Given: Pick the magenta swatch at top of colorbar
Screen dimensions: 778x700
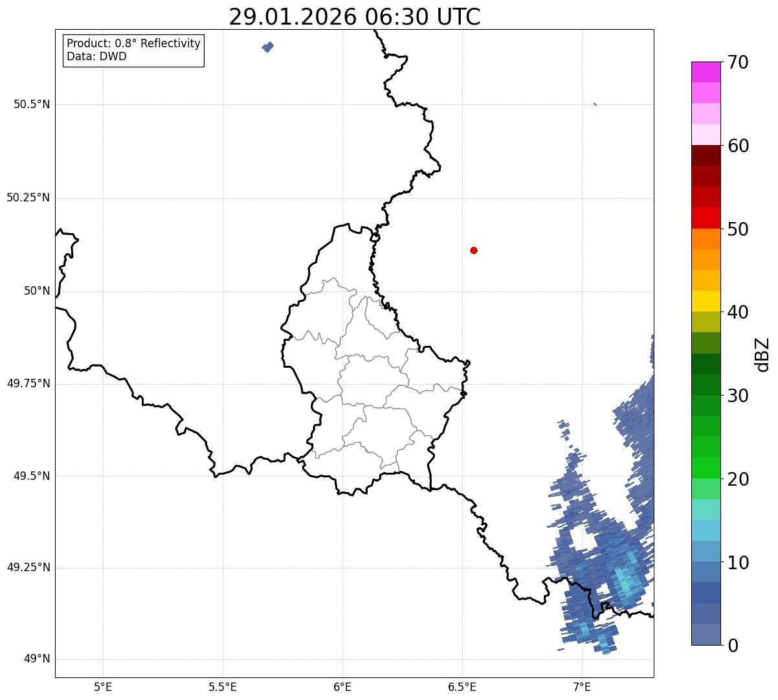Looking at the screenshot, I should click(706, 72).
